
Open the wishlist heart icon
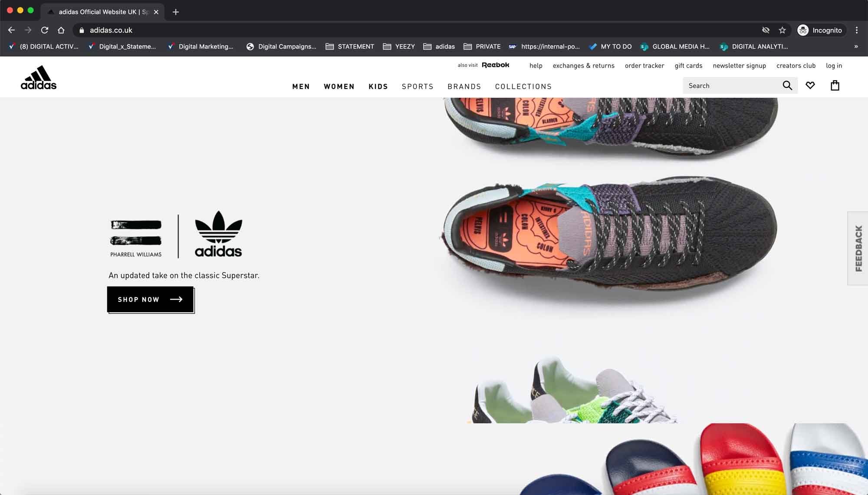click(810, 86)
